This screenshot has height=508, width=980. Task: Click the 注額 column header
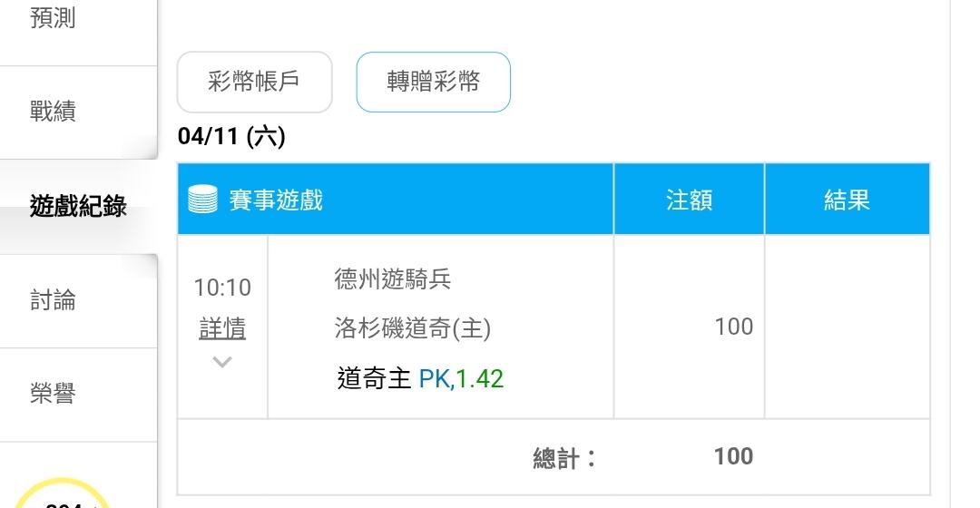point(689,200)
